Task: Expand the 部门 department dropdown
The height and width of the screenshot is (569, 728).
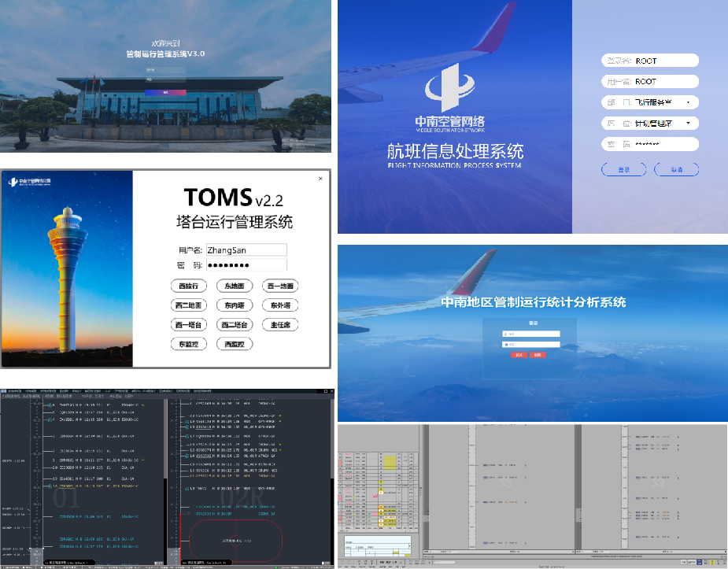Action: [x=650, y=102]
